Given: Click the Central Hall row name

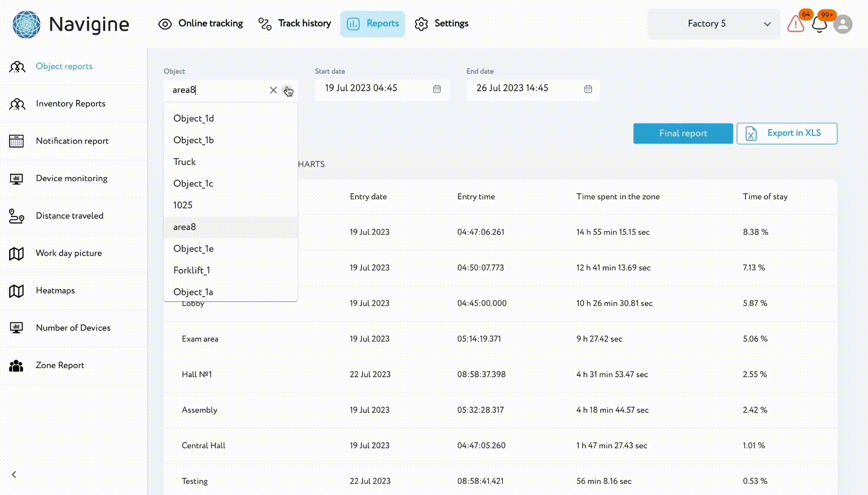Looking at the screenshot, I should pos(204,445).
